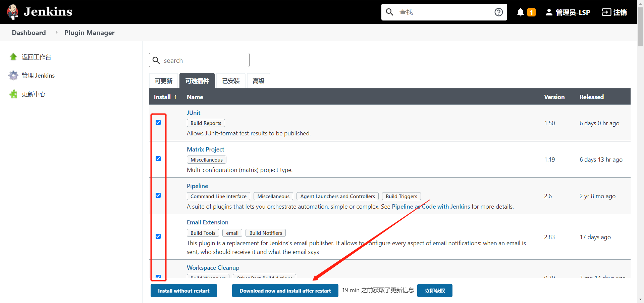Click the Jenkins title text

point(48,12)
